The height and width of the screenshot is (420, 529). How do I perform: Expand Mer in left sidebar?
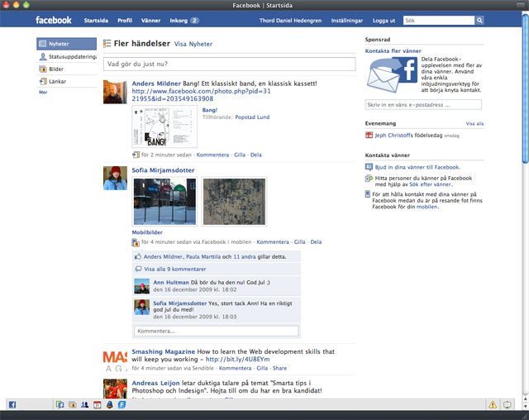[x=43, y=92]
